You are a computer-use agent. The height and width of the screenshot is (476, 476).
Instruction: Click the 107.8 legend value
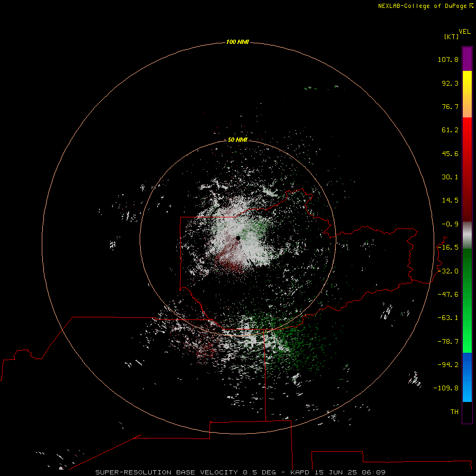tap(448, 59)
